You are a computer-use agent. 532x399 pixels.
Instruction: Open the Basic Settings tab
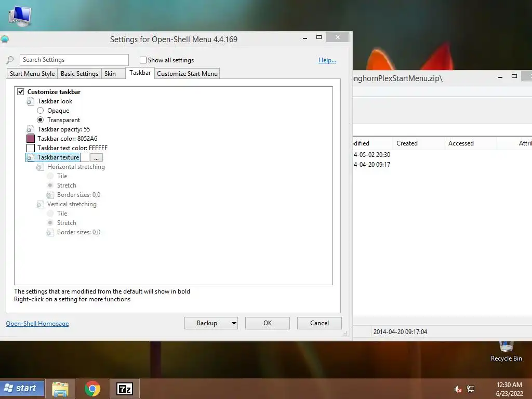click(x=79, y=74)
